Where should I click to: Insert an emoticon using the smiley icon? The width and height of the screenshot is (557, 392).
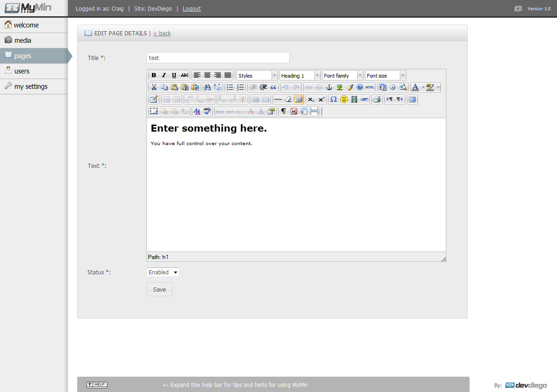(344, 99)
